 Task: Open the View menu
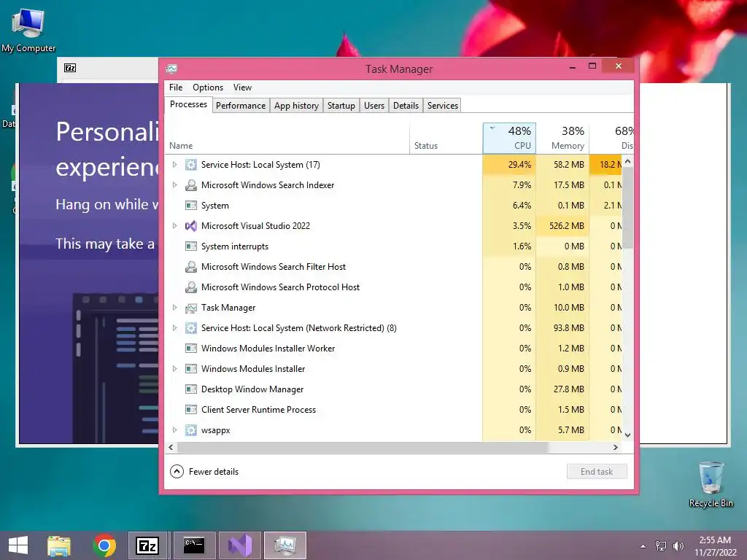[242, 87]
